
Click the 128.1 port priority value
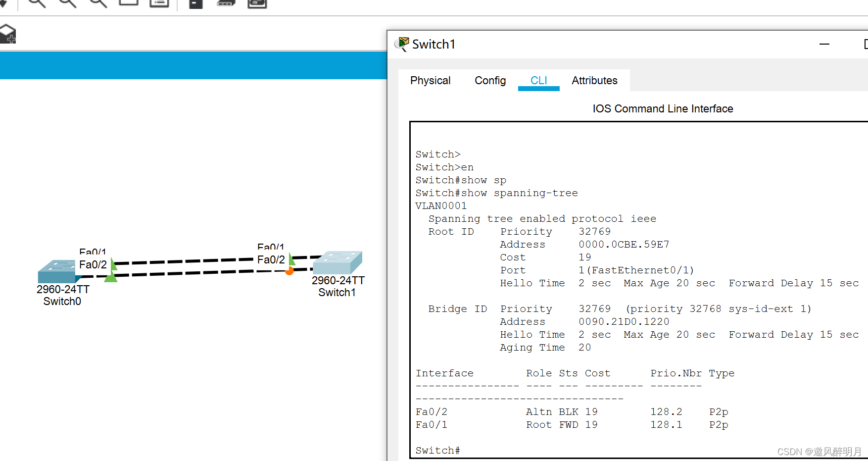pyautogui.click(x=666, y=425)
